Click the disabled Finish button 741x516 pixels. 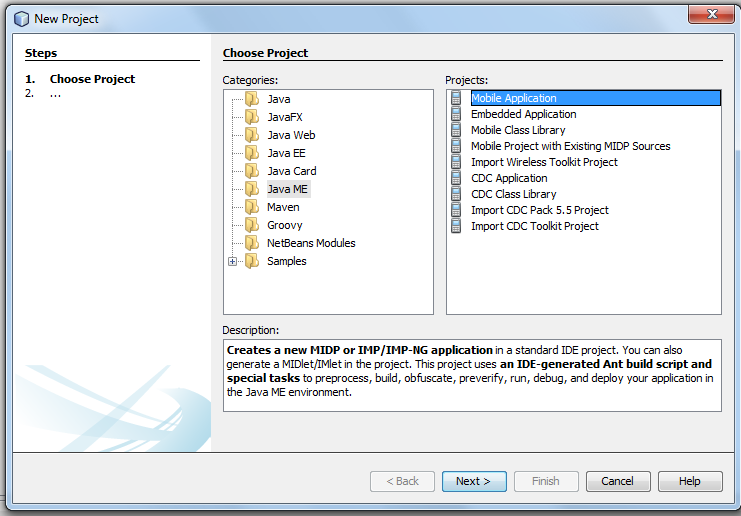pos(546,481)
